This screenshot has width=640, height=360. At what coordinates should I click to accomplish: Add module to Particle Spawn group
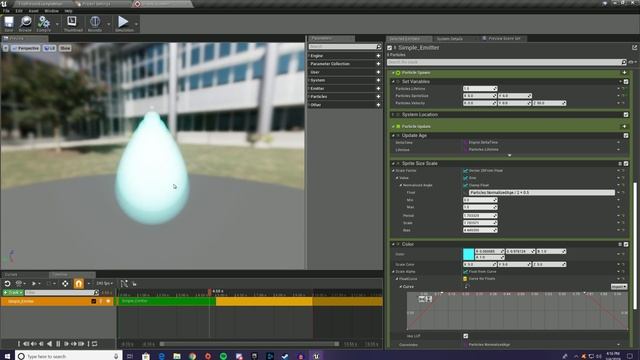[624, 73]
